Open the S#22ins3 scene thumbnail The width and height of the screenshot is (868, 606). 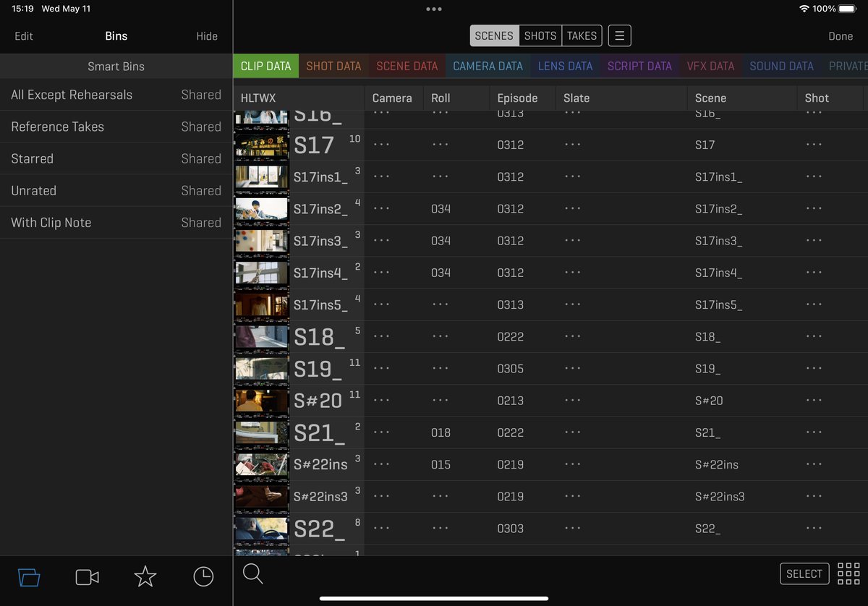point(261,496)
